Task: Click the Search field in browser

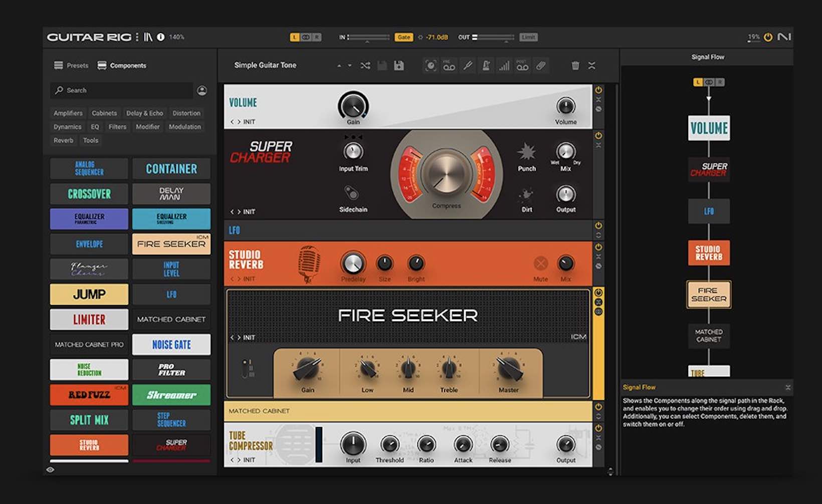Action: pos(122,90)
